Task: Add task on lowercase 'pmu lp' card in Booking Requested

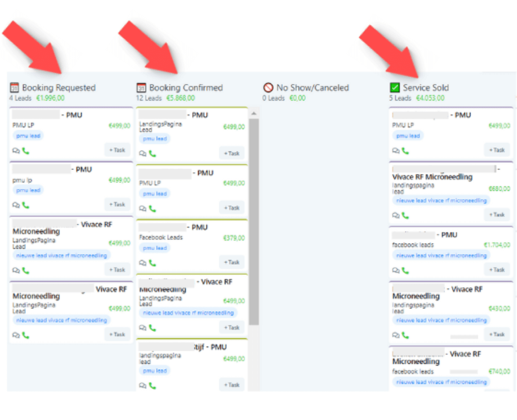Action: click(117, 204)
